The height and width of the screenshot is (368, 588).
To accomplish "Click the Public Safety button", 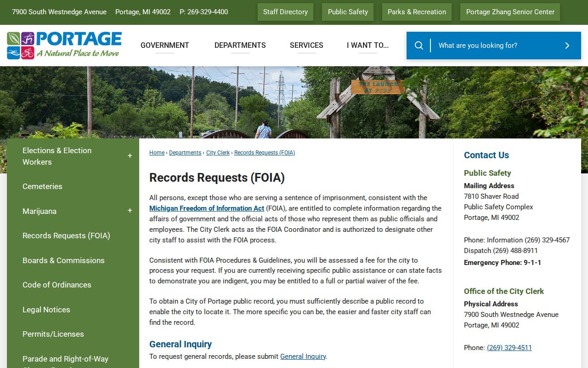I will coord(348,12).
